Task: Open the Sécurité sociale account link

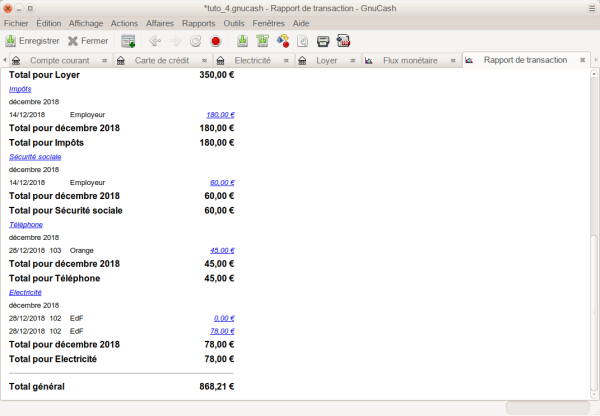Action: (x=36, y=157)
